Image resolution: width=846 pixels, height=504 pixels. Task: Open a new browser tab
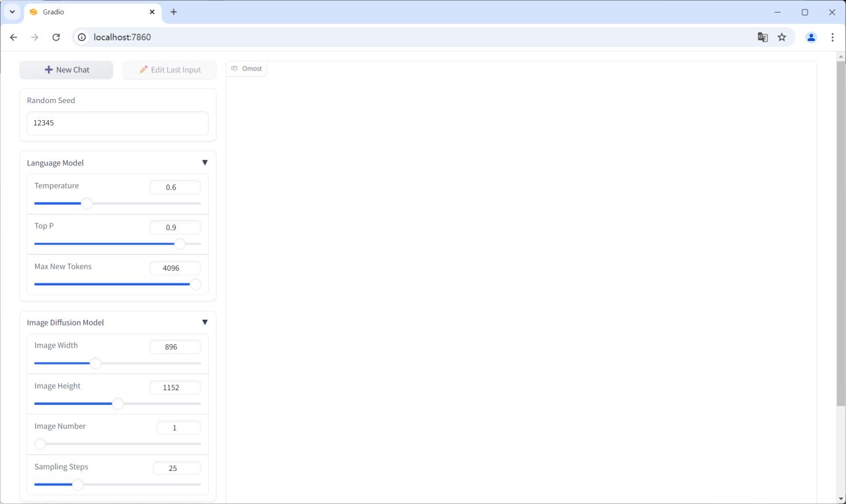point(174,12)
